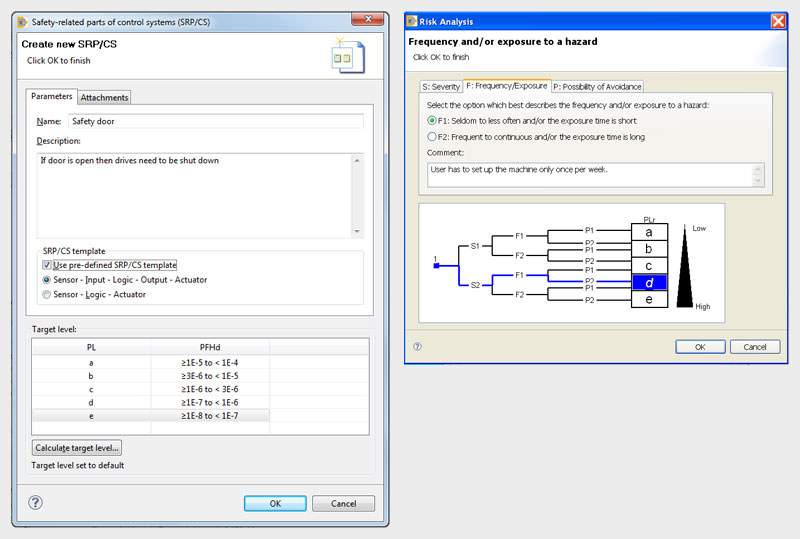Click OK in SRP/CS dialog
Image resolution: width=800 pixels, height=539 pixels.
(x=275, y=503)
